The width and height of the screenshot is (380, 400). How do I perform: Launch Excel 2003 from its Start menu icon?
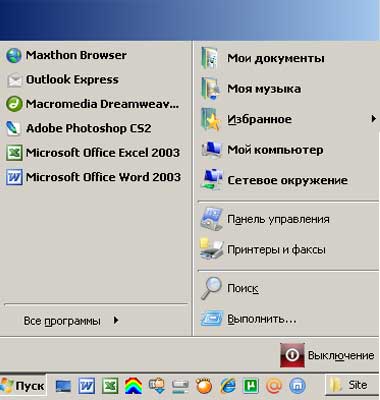click(14, 153)
